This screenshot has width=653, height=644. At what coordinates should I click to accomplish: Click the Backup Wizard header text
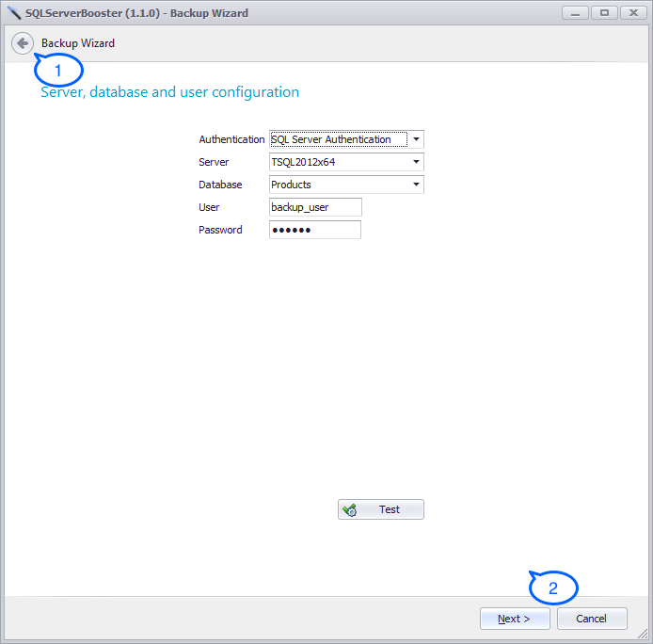(x=78, y=43)
